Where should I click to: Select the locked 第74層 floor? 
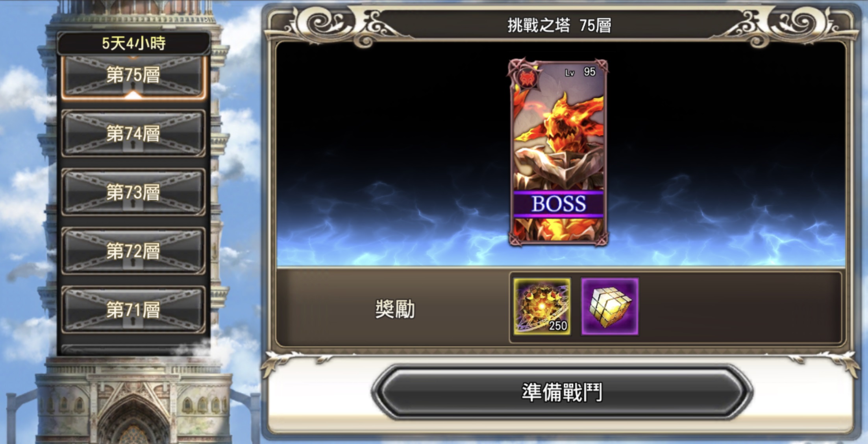click(133, 133)
